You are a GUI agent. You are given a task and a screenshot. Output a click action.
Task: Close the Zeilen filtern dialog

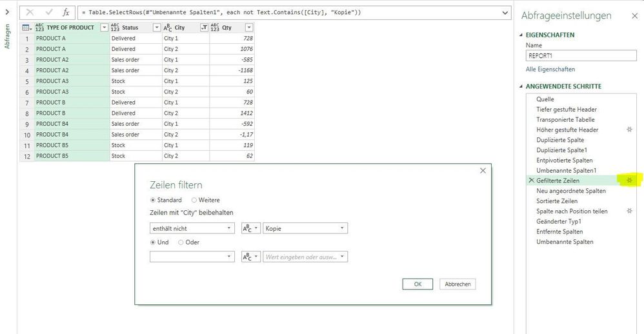tap(483, 171)
